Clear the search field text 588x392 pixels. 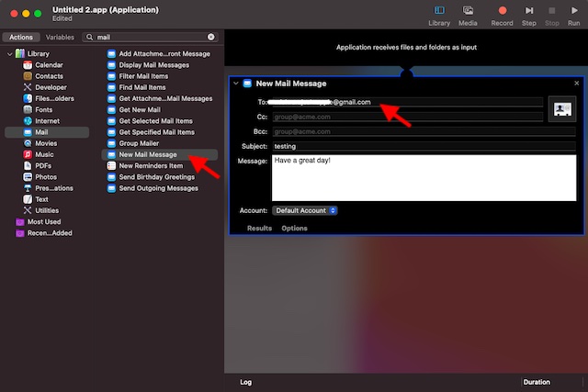(211, 37)
